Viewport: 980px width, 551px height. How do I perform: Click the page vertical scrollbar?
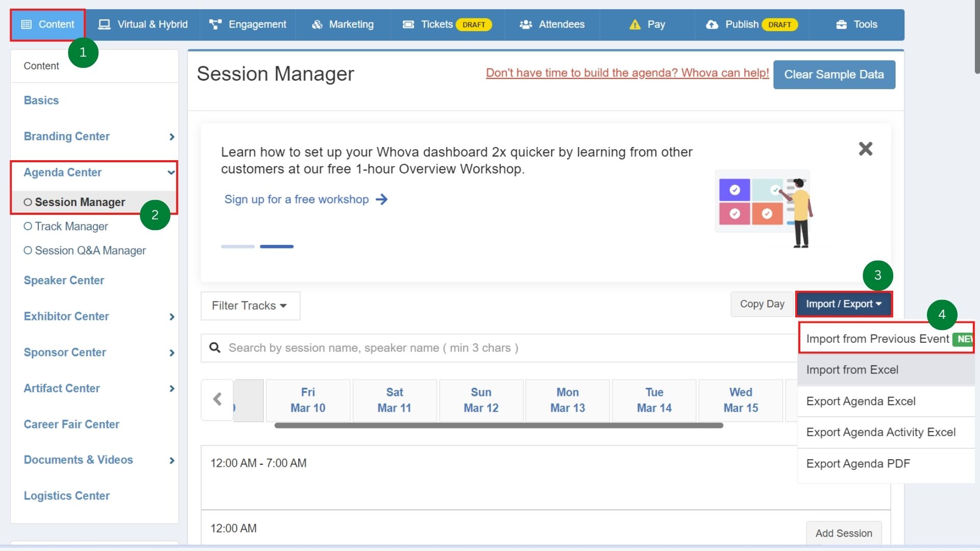[x=977, y=37]
